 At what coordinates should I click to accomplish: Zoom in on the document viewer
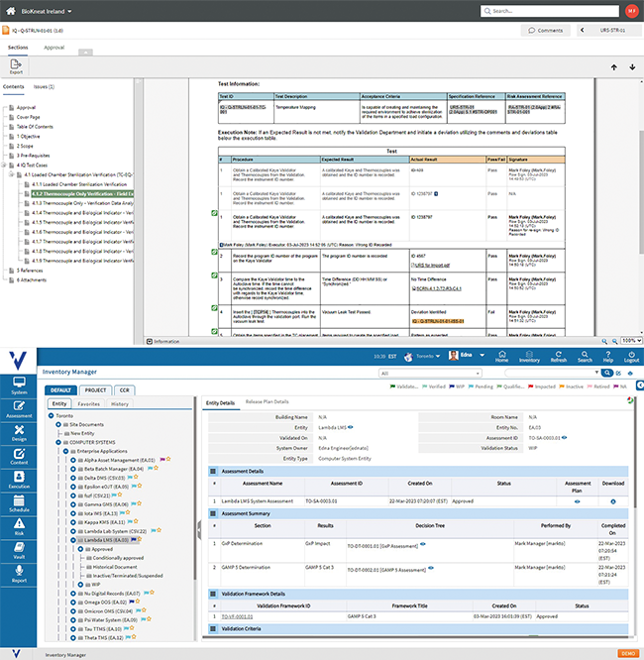click(x=604, y=341)
